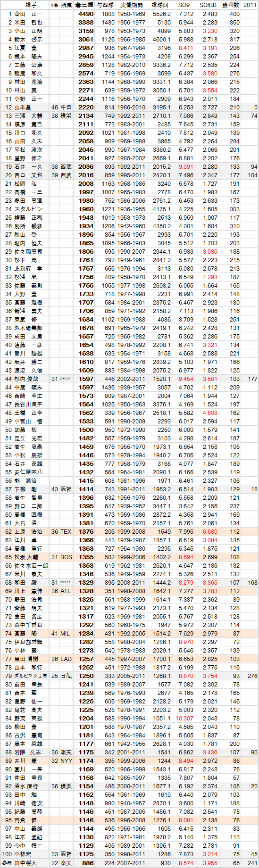Screen dimensions: 259x868
Task: Click the 勝利数 column header
Action: [231, 5]
